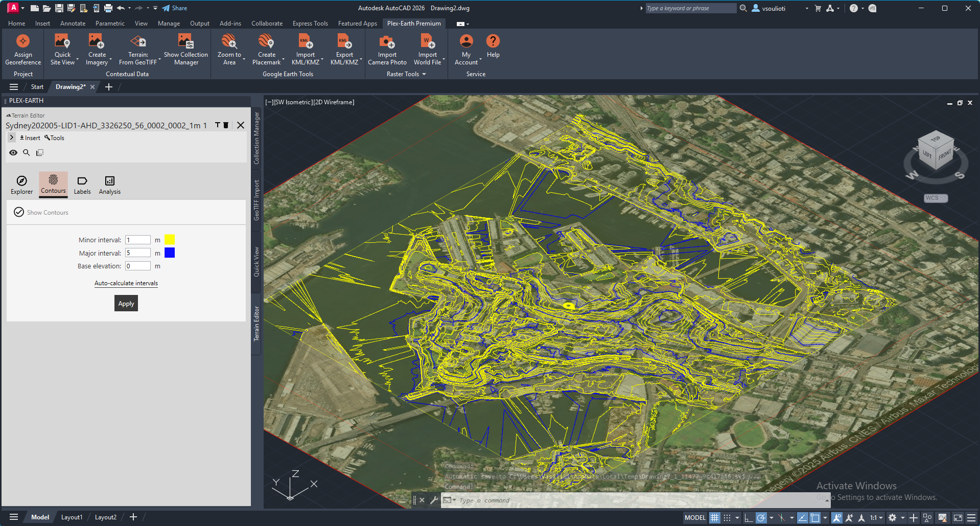Toggle object snap tracking in status bar
This screenshot has width=980, height=526.
click(802, 517)
